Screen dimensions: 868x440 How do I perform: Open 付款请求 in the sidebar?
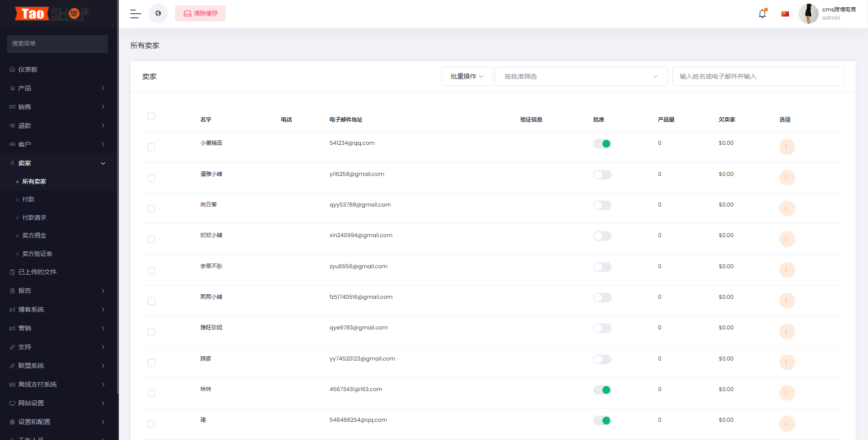tap(34, 217)
